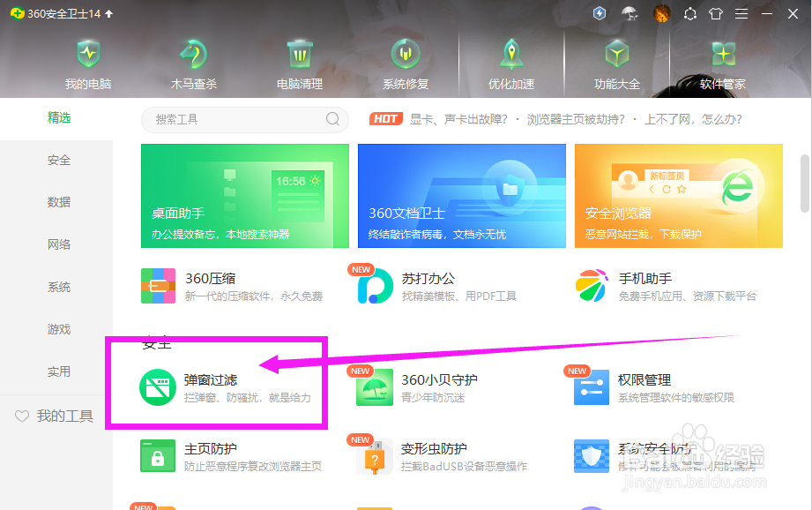Viewport: 812px width, 510px height.
Task: Open 权限管理 icon
Action: tap(592, 387)
